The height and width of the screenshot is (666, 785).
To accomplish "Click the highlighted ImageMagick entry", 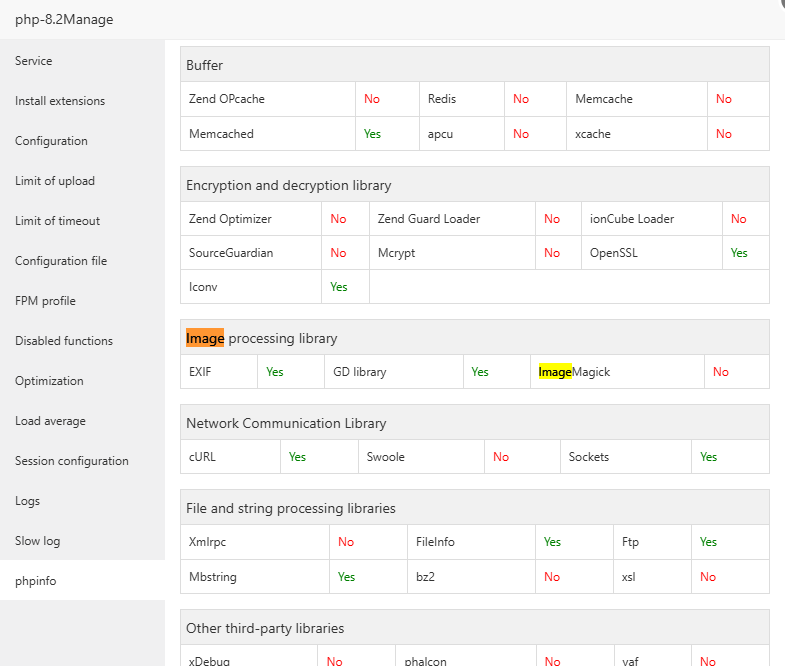I will tap(574, 372).
